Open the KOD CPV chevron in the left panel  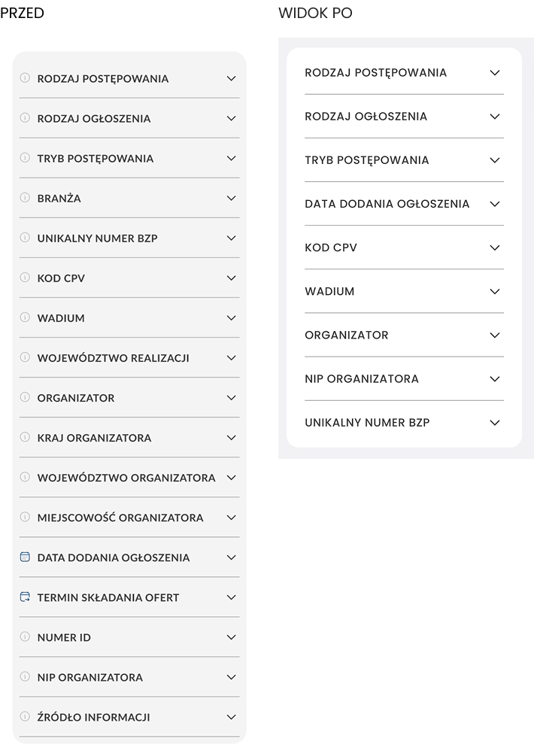[x=232, y=278]
